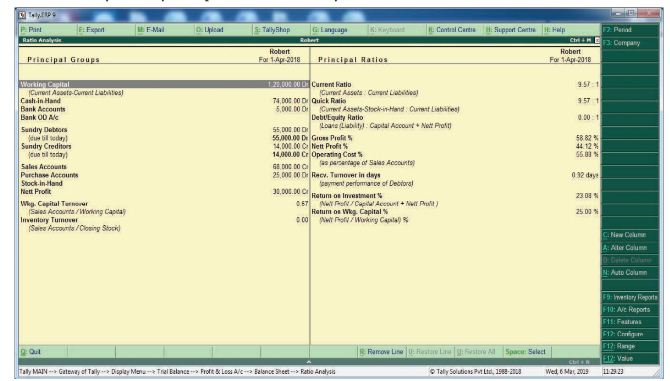The width and height of the screenshot is (670, 381).
Task: Open F12 Configure in the side panel
Action: 630,334
